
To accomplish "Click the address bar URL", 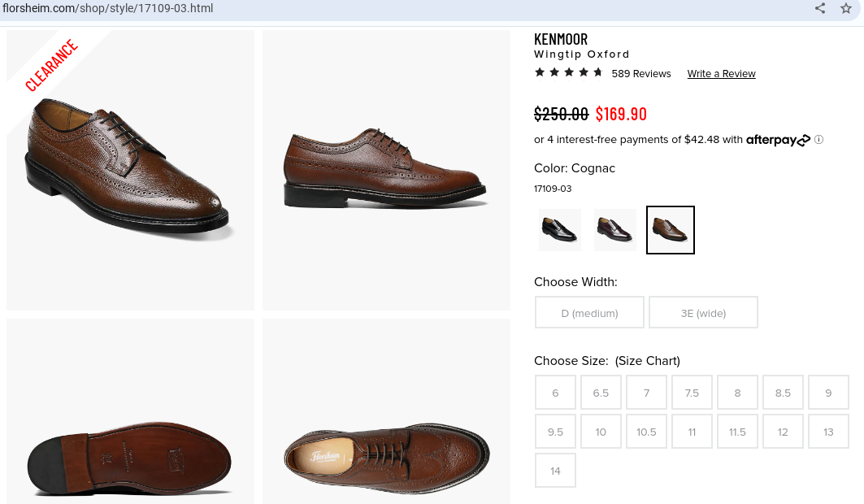I will [x=108, y=8].
